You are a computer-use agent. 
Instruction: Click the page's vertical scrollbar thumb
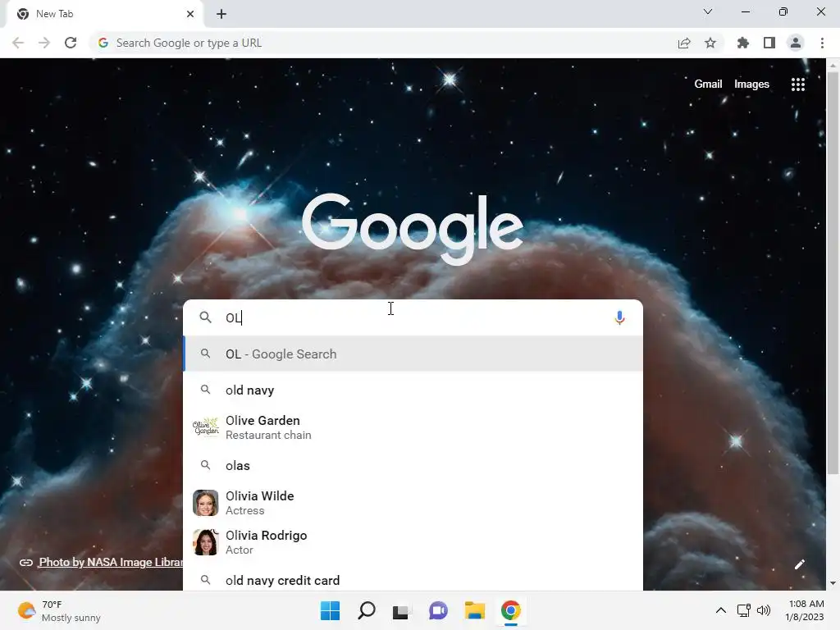click(833, 272)
